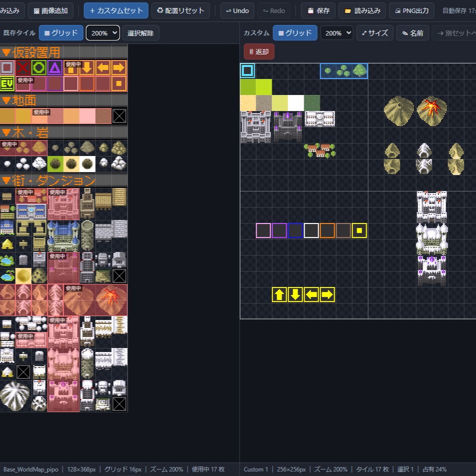Pick the lime green ground tile on canvas

pos(263,87)
